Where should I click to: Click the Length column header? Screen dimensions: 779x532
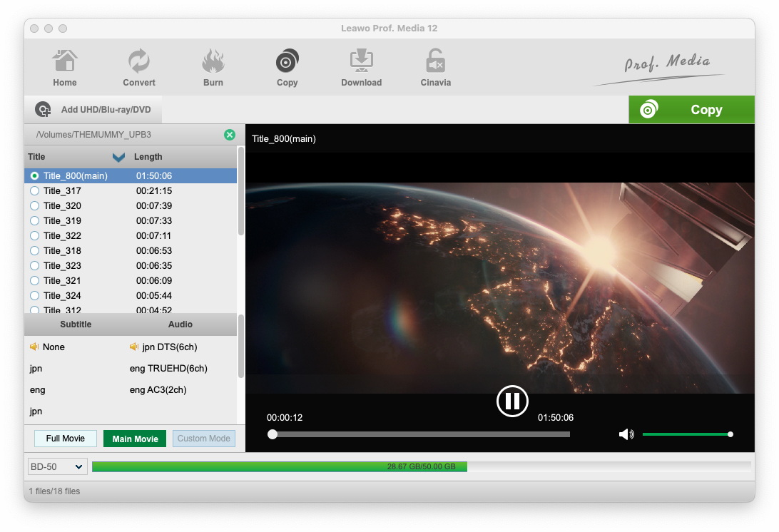148,156
